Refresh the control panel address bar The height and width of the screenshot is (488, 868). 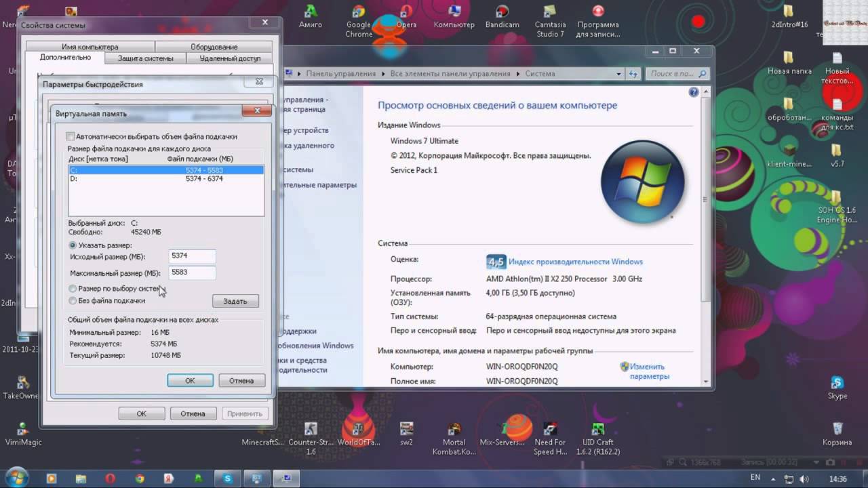tap(633, 74)
